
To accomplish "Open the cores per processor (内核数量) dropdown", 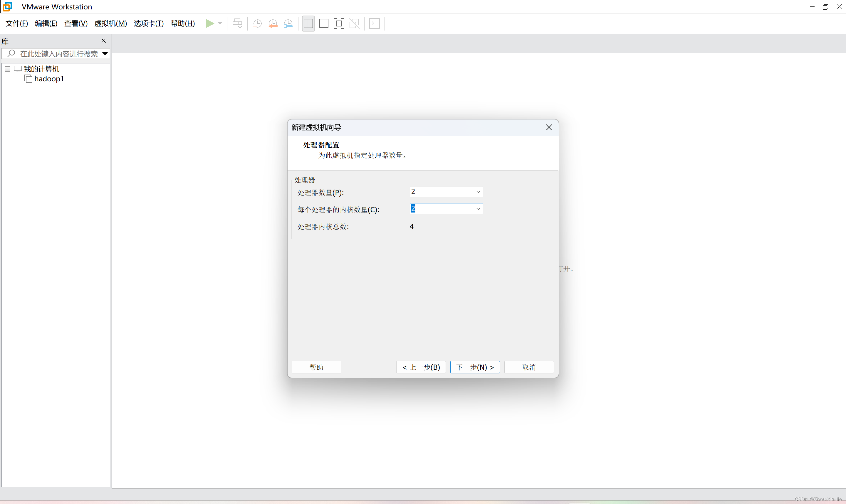I will [478, 209].
